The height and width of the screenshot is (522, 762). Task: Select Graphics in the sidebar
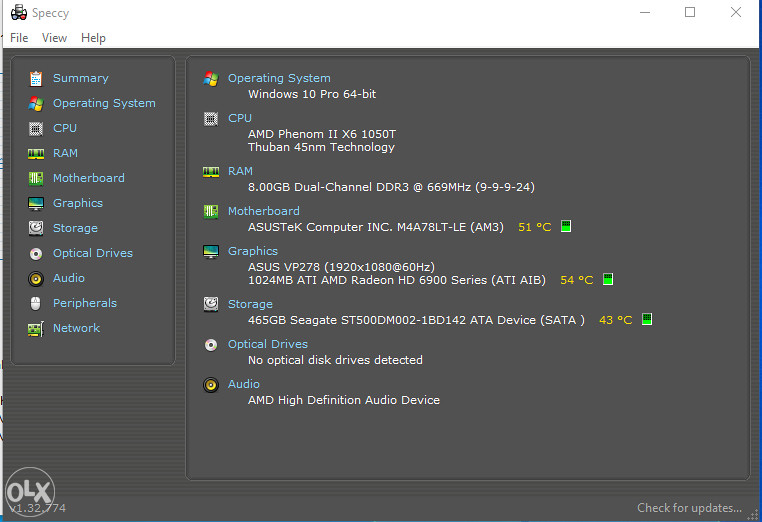click(x=78, y=203)
